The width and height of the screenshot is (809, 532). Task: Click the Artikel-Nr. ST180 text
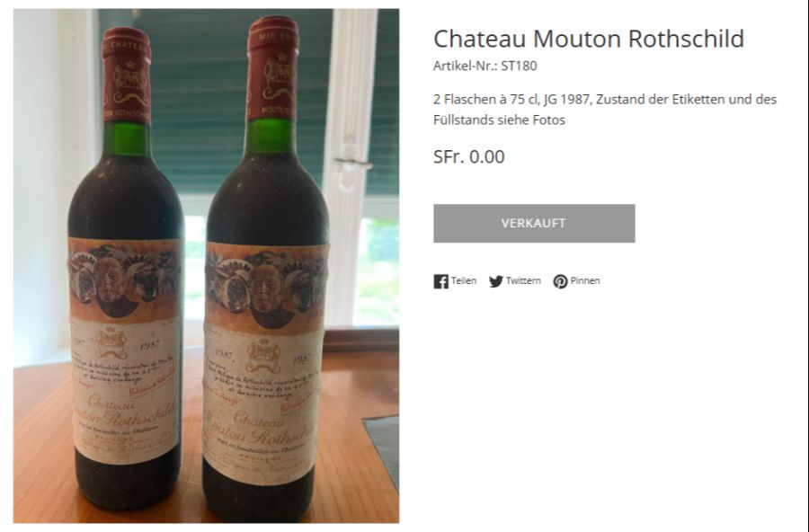[x=485, y=66]
